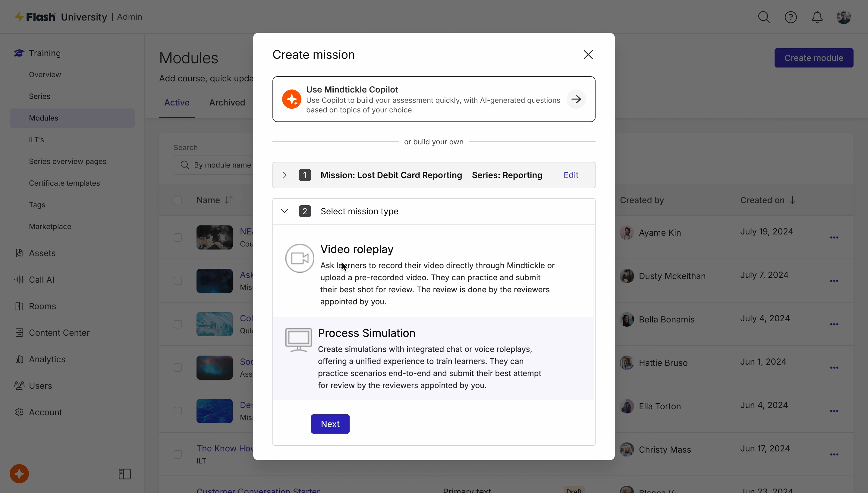Select the Video roleplay camera icon
Screen dimensions: 868x493
(x=299, y=258)
